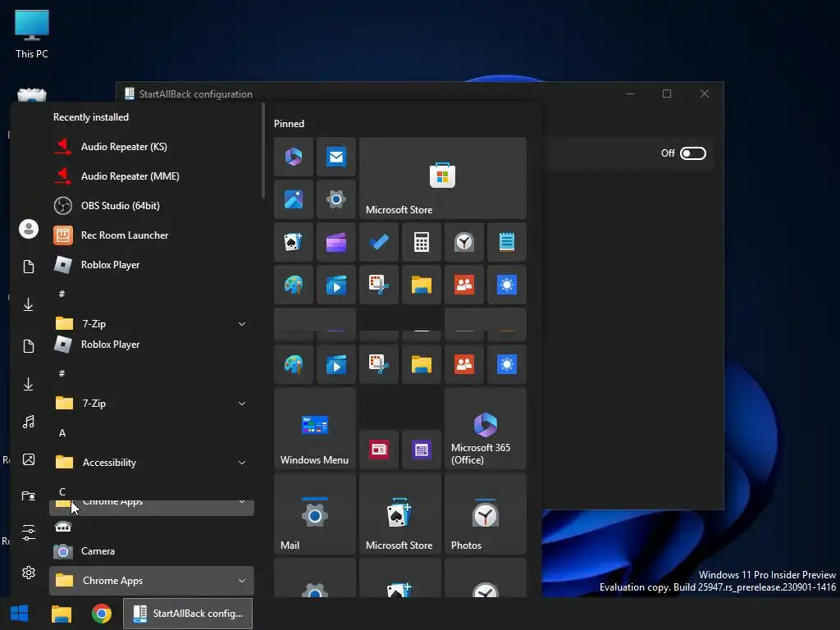Click the Windows Start button on taskbar
Viewport: 840px width, 630px height.
20,614
